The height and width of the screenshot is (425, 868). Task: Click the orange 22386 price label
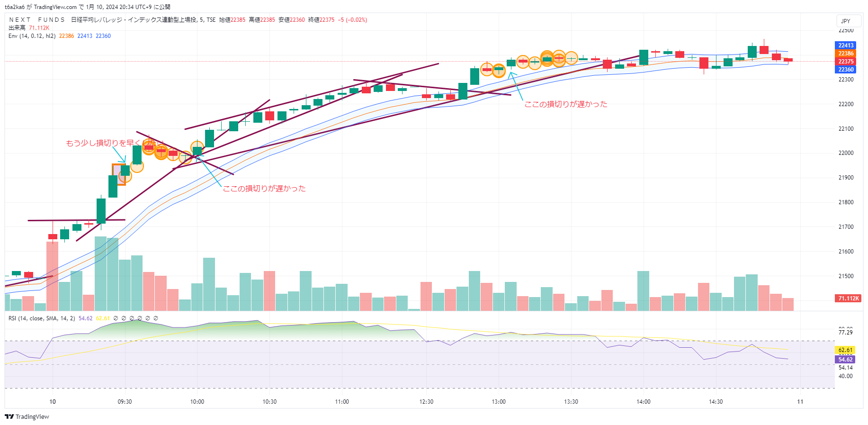point(845,54)
